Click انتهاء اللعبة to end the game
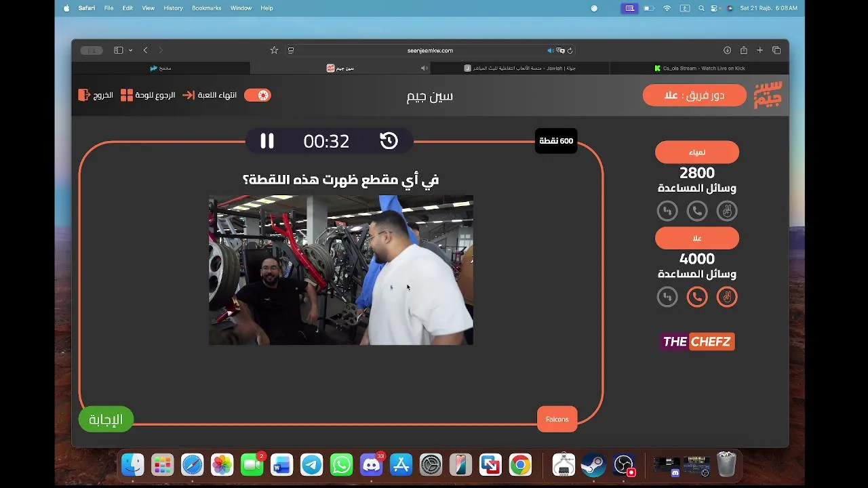 point(210,95)
